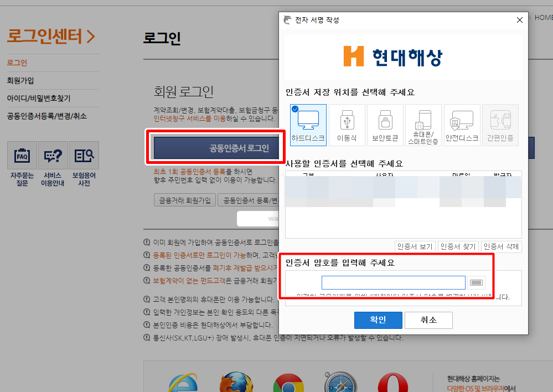
Task: Select 휴대폰/스마트인증 option
Action: tap(423, 125)
